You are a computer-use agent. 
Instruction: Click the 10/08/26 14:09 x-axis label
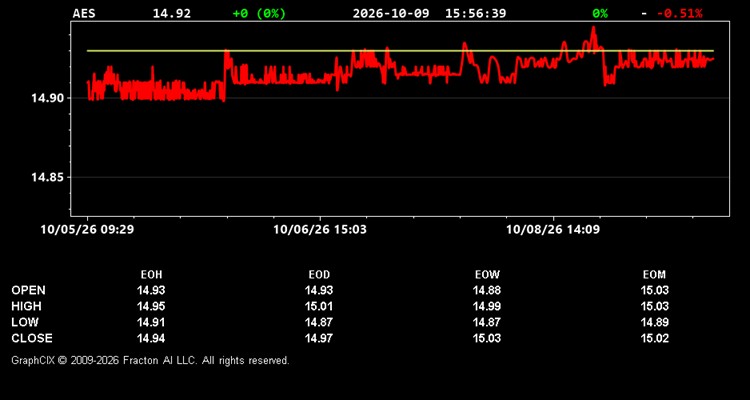553,229
